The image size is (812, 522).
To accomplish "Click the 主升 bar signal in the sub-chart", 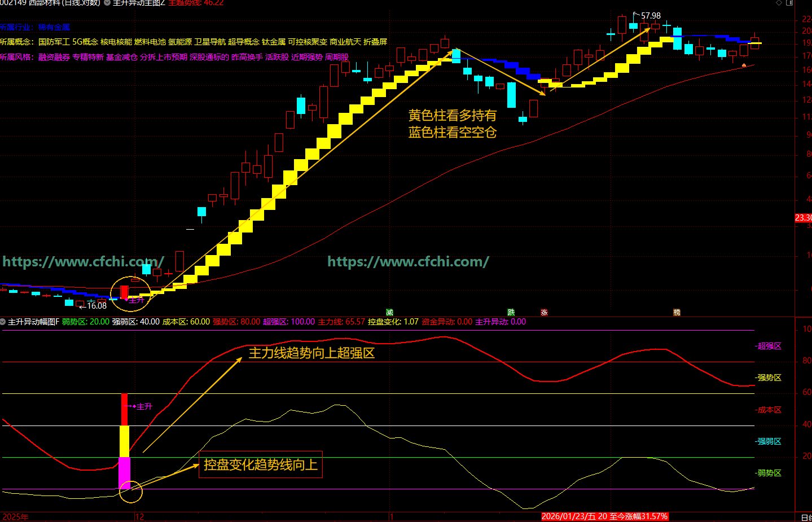I will point(142,406).
